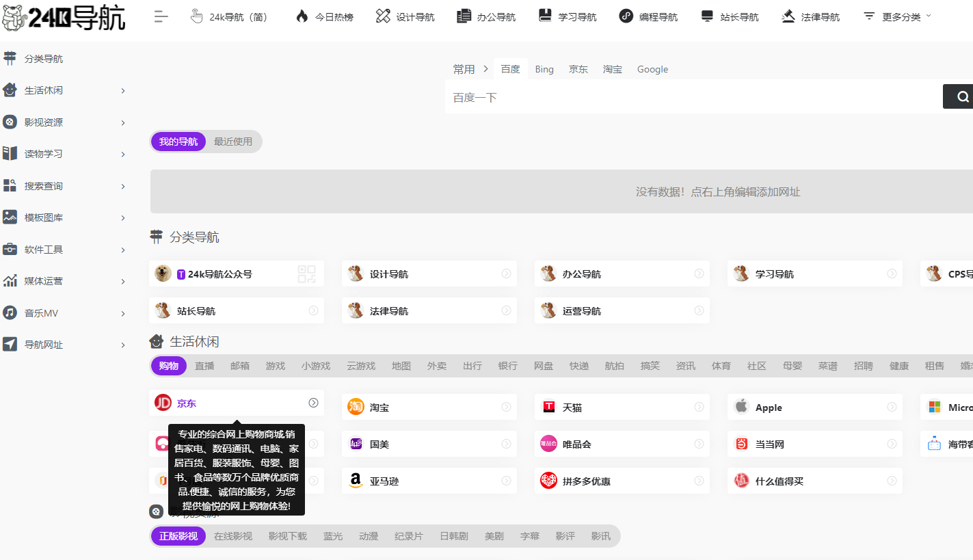Image resolution: width=973 pixels, height=560 pixels.
Task: Click the 24K导航 site logo
Action: tap(64, 18)
